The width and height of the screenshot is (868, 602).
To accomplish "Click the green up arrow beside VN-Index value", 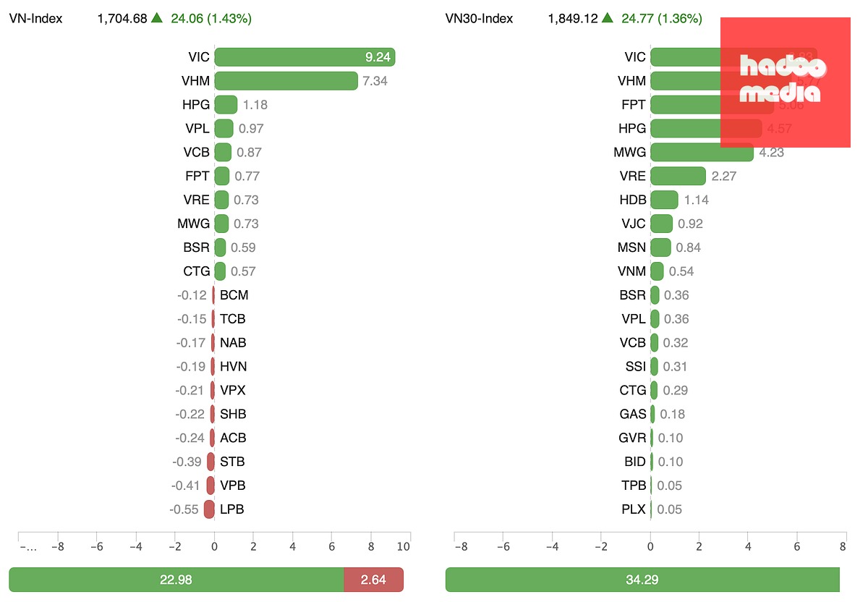I will click(x=157, y=18).
